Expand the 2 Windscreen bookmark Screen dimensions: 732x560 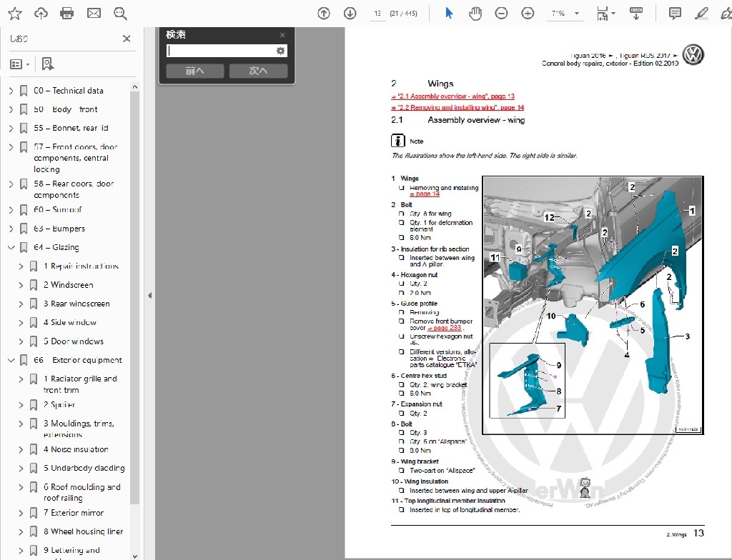(21, 285)
